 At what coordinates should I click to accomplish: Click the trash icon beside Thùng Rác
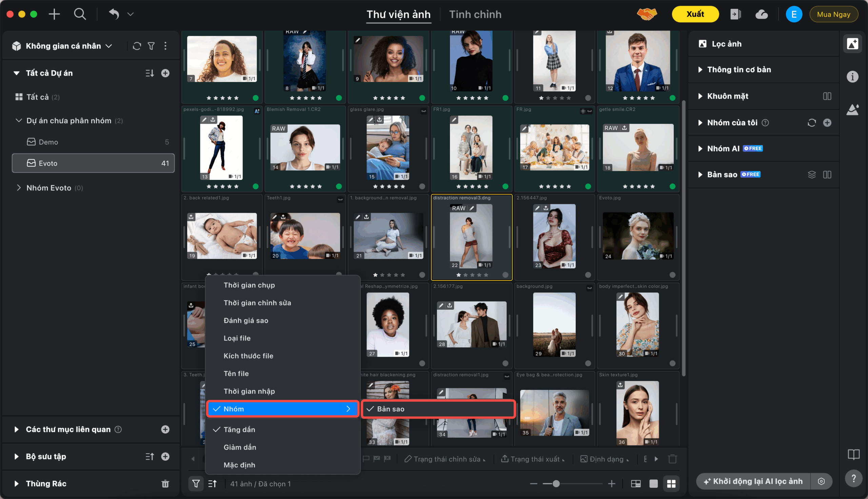coord(165,483)
